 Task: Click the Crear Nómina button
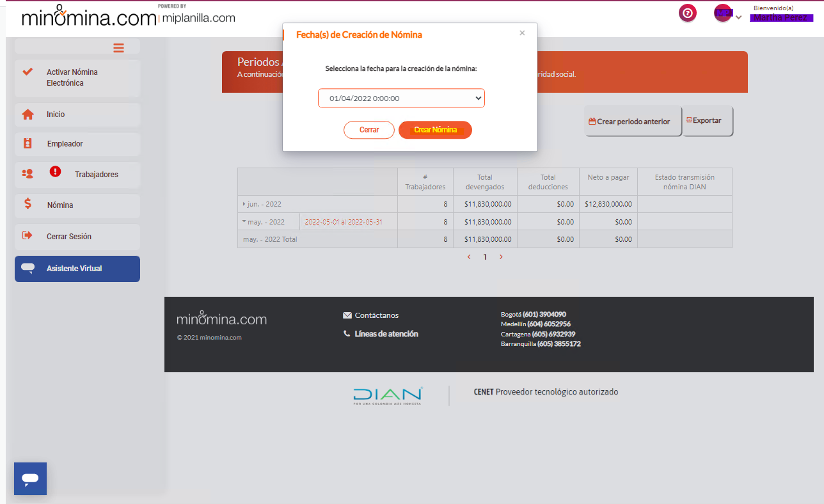(435, 130)
